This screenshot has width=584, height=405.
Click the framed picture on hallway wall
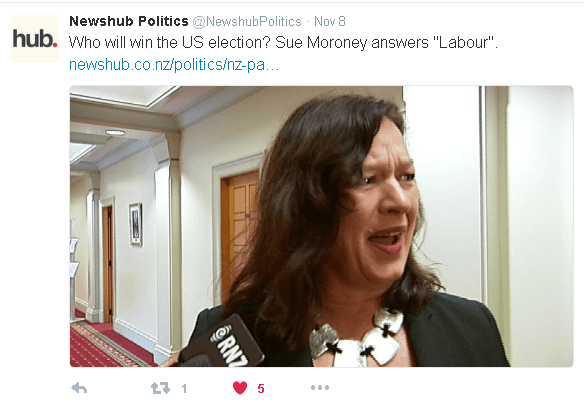click(136, 224)
